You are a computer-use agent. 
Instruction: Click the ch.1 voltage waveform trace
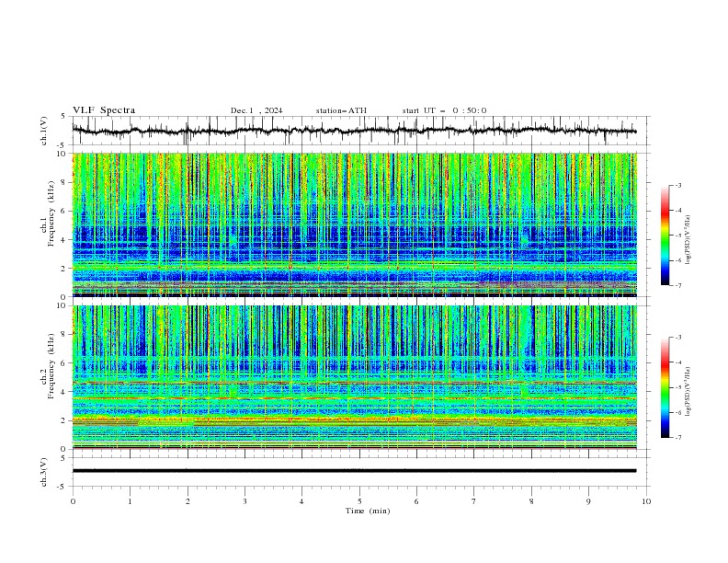(x=354, y=131)
